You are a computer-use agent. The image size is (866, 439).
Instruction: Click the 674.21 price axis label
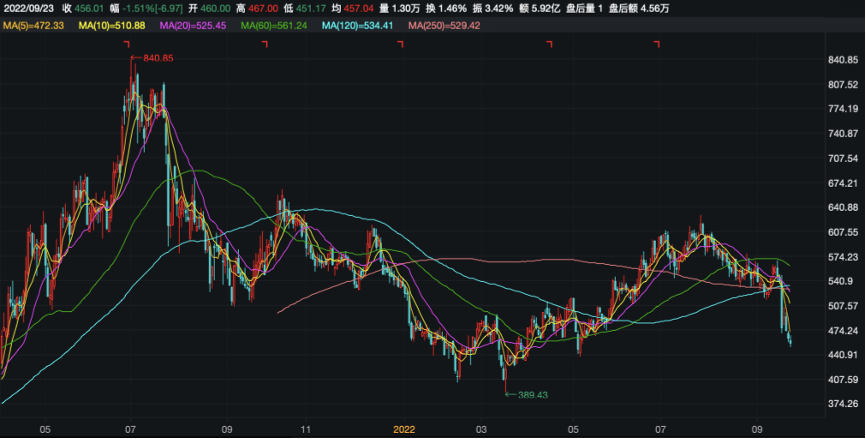[843, 183]
